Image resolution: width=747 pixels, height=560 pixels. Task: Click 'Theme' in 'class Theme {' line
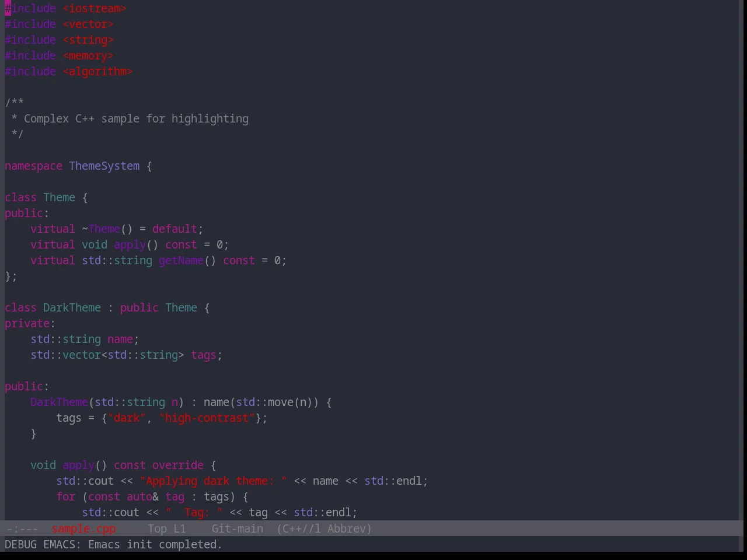[x=60, y=198]
